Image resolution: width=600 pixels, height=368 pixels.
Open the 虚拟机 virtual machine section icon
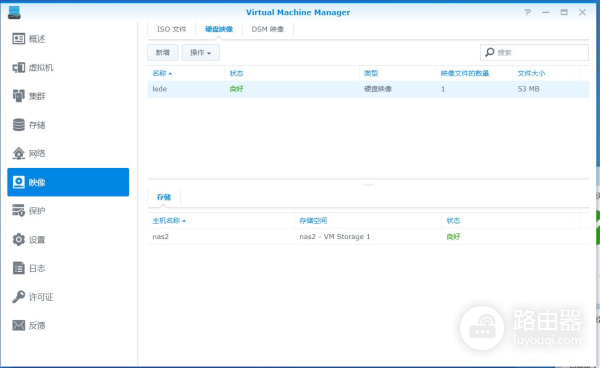pos(18,68)
